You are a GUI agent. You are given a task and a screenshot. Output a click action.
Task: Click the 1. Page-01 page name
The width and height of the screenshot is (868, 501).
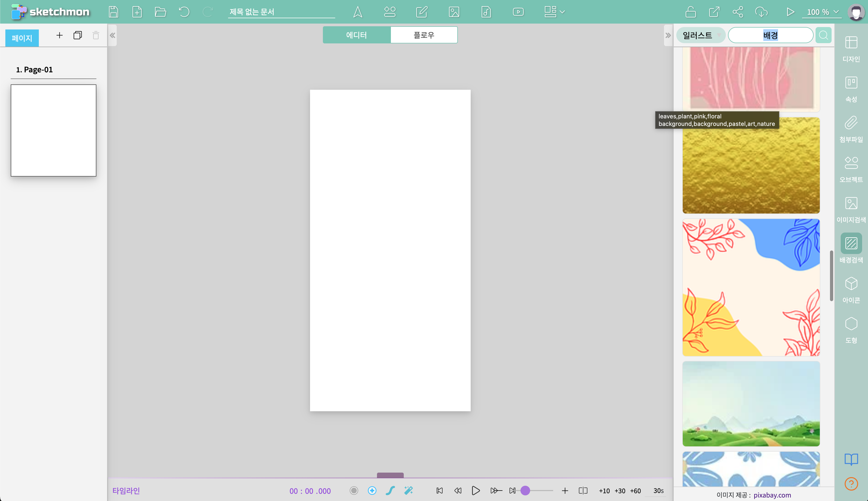[34, 69]
